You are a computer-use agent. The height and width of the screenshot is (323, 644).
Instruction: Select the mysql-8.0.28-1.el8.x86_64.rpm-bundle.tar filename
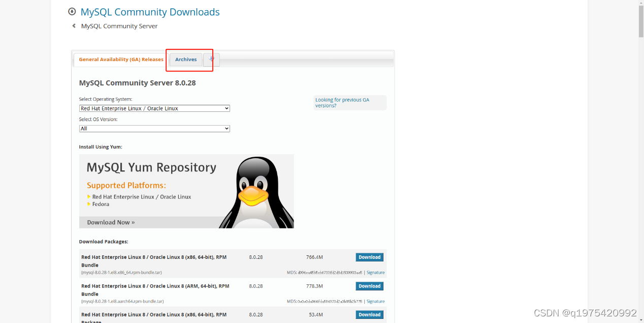[x=122, y=273]
